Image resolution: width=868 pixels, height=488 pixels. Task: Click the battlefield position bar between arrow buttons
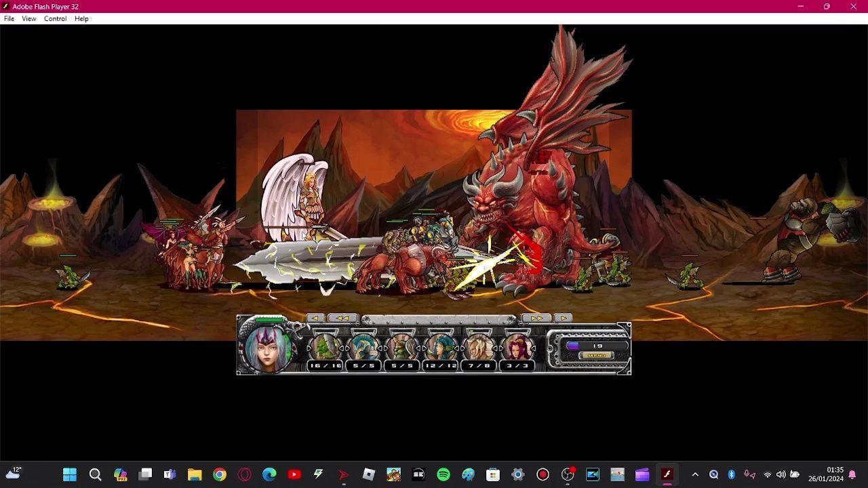tap(440, 319)
